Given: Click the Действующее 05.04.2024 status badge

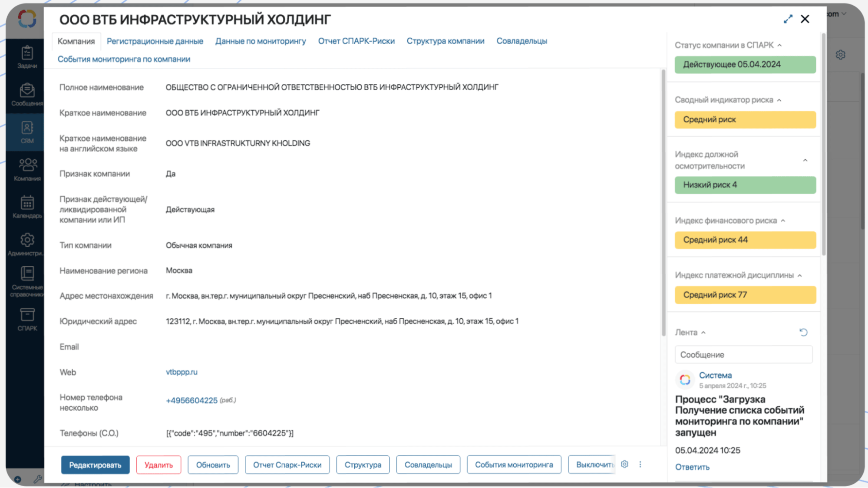Looking at the screenshot, I should click(x=745, y=65).
